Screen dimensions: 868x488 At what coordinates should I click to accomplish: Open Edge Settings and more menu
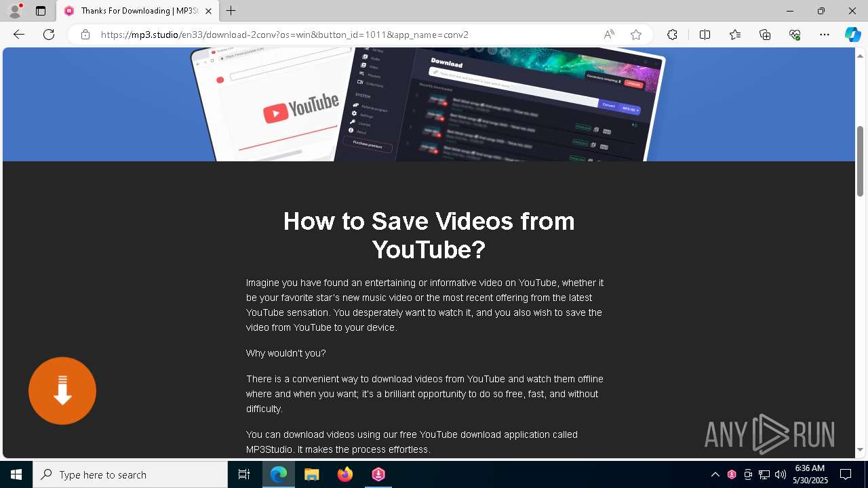(x=825, y=35)
